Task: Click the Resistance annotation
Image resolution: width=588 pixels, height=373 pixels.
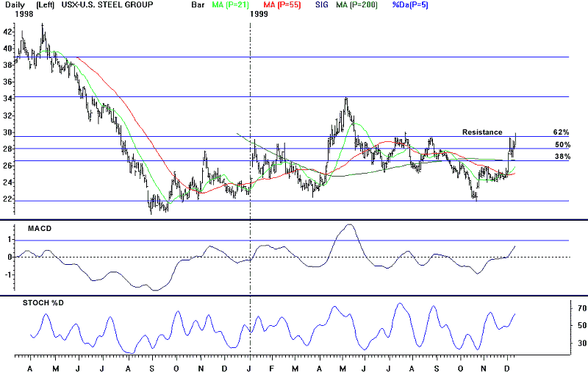Action: [482, 132]
